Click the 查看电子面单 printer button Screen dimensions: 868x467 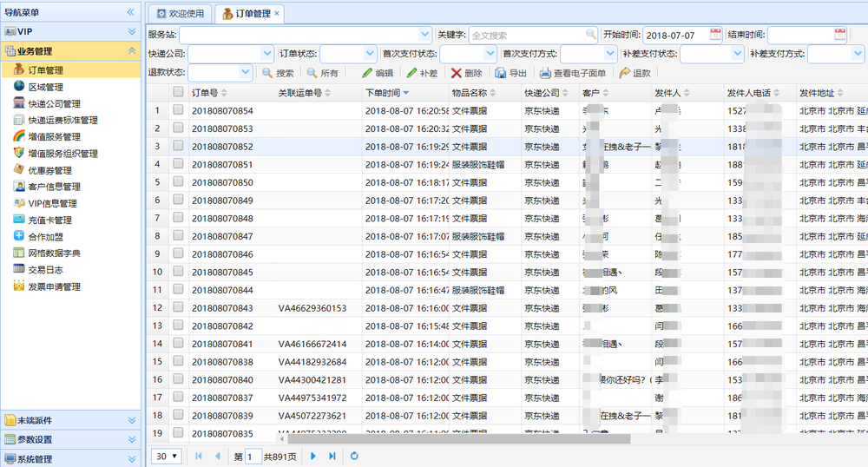[x=573, y=73]
